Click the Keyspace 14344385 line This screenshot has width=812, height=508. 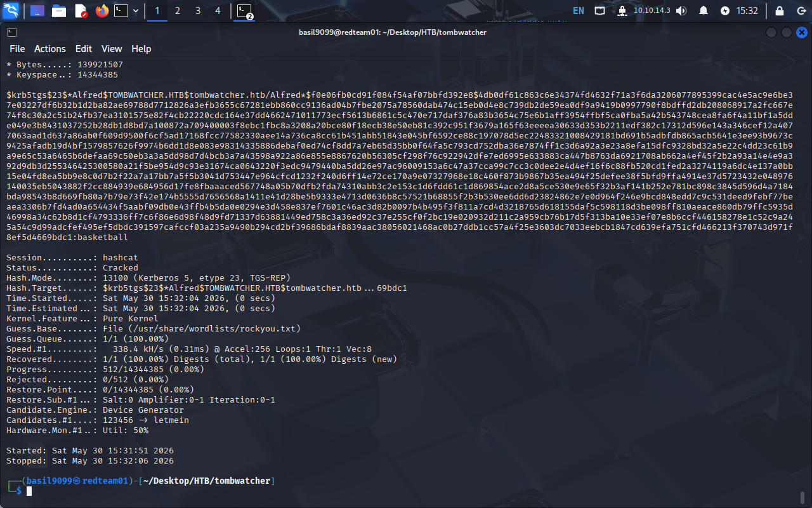[x=62, y=75]
